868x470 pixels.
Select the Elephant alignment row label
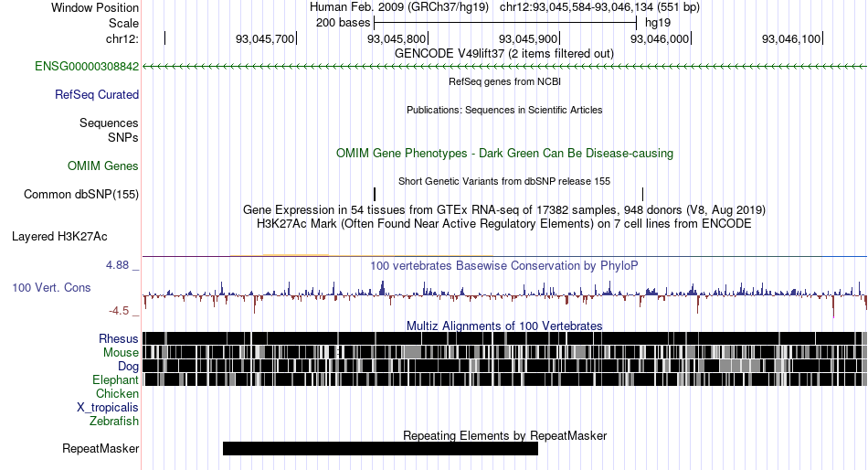click(115, 380)
